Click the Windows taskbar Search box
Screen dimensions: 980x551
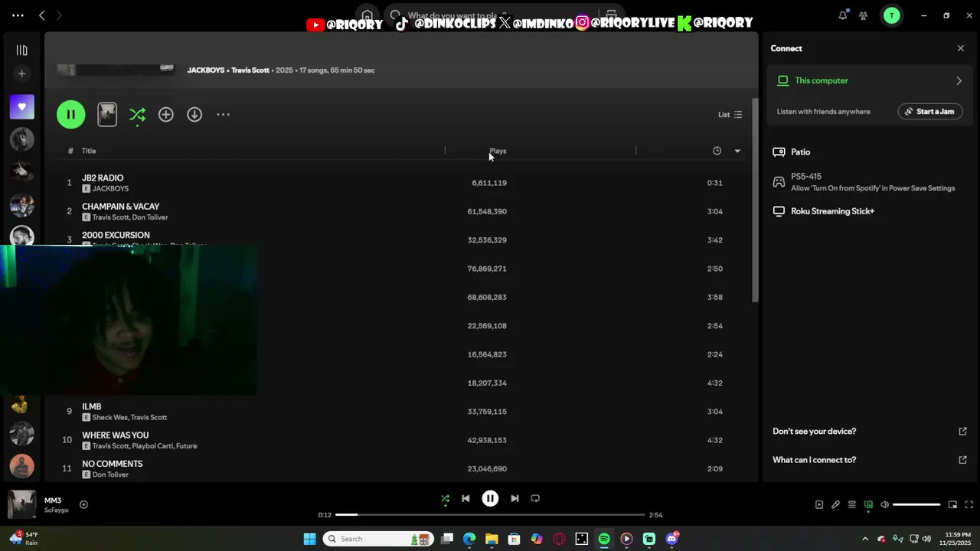click(x=378, y=539)
